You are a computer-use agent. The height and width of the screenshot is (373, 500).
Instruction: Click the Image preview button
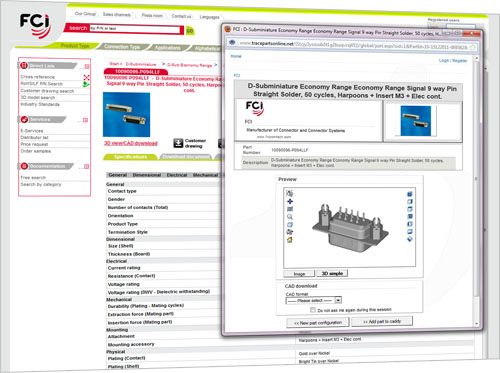(299, 274)
